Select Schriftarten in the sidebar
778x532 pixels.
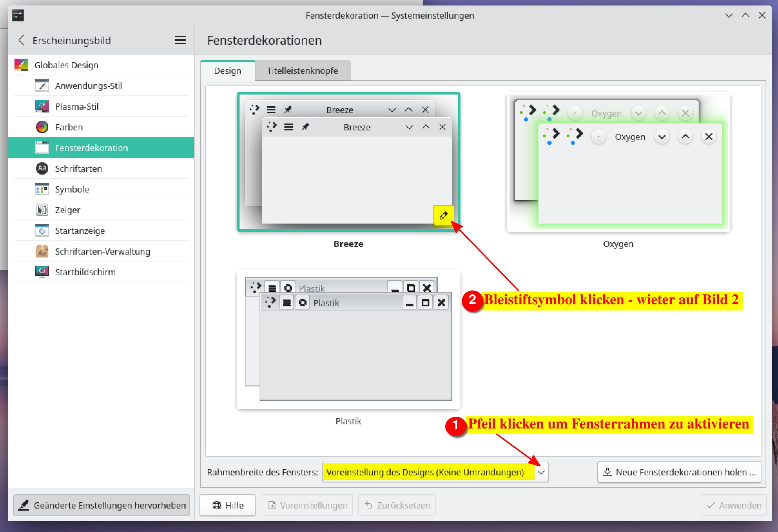pyautogui.click(x=101, y=168)
